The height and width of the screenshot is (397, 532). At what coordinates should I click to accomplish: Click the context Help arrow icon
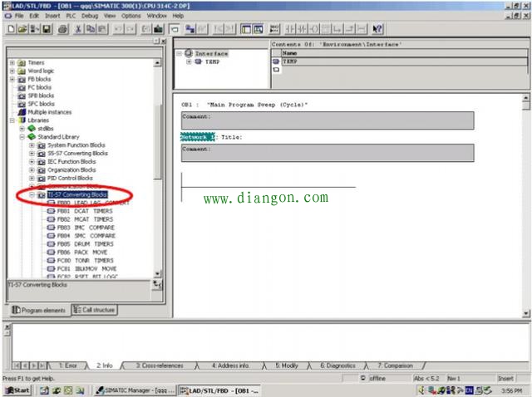point(377,29)
